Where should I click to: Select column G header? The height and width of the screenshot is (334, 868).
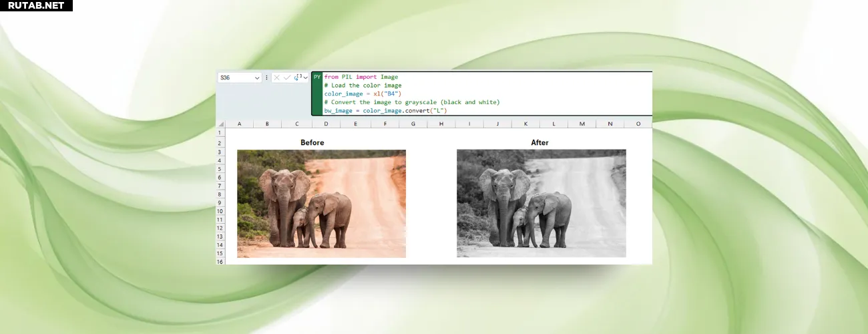point(413,124)
